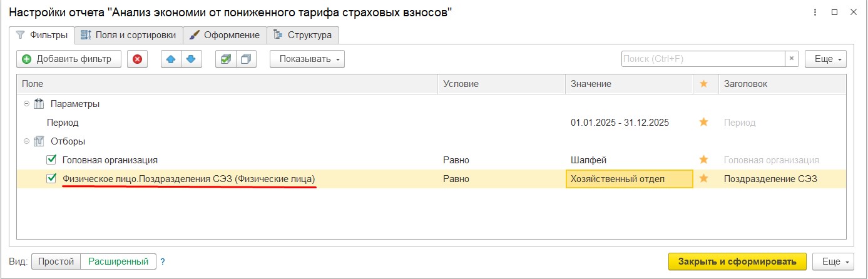Click the check all filters icon
Screen dimensions: 868x279
pyautogui.click(x=225, y=59)
